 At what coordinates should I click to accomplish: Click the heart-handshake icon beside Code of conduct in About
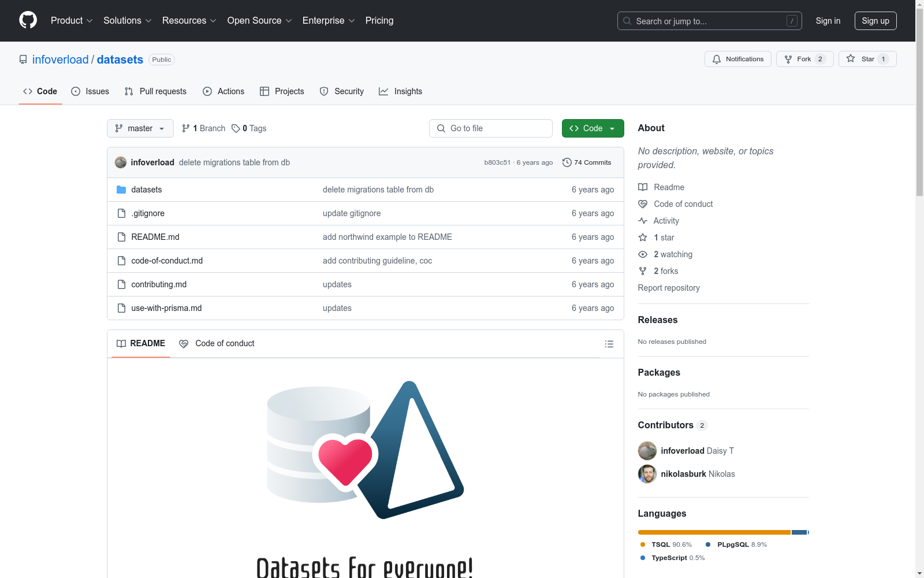[643, 204]
